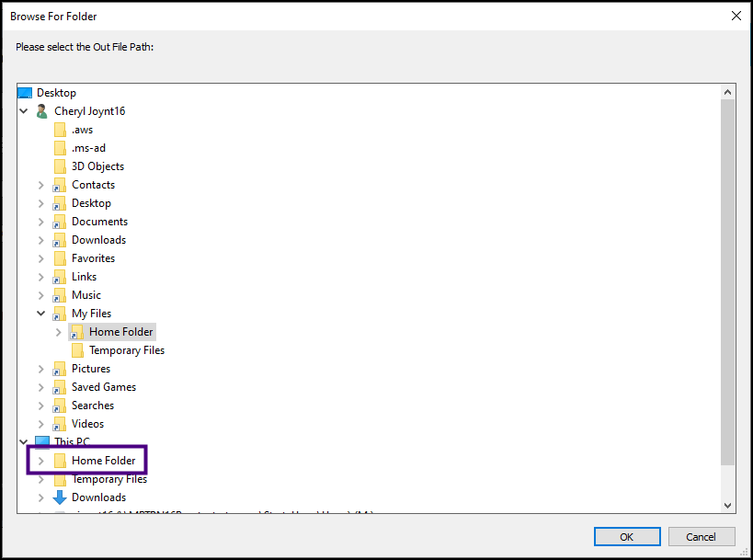Click the Desktop monitor icon at tree root
This screenshot has width=753, height=560.
(25, 93)
